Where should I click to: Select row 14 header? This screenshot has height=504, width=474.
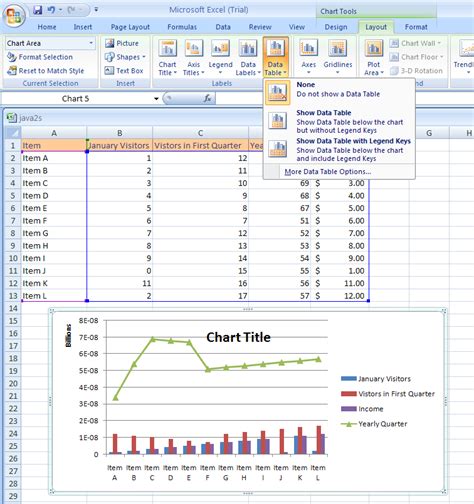coord(13,308)
